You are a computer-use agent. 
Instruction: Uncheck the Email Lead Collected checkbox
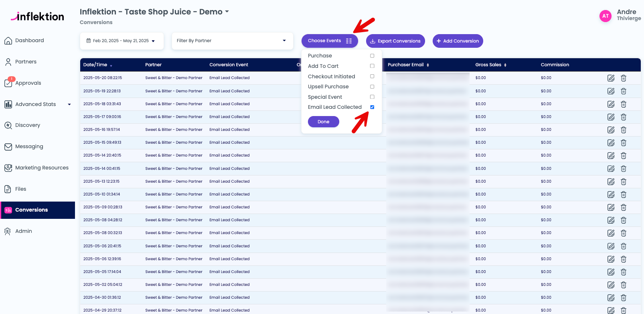[x=372, y=107]
